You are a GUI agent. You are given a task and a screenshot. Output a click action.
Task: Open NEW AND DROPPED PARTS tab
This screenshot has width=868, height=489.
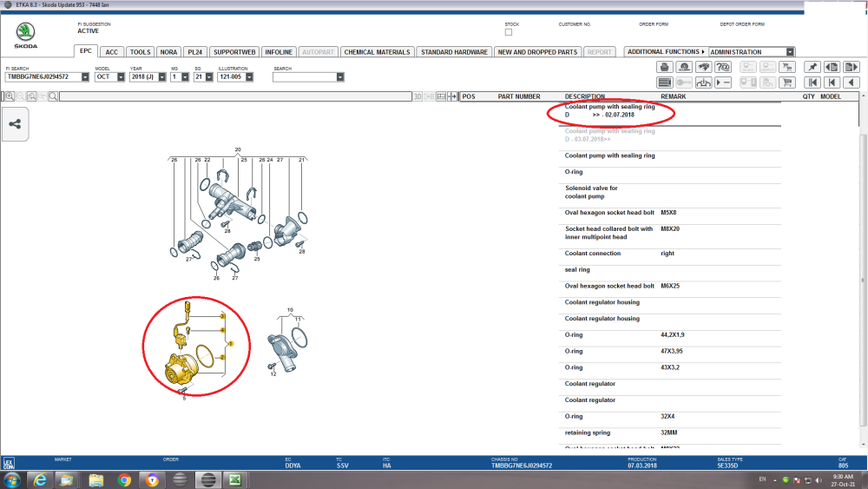(537, 52)
